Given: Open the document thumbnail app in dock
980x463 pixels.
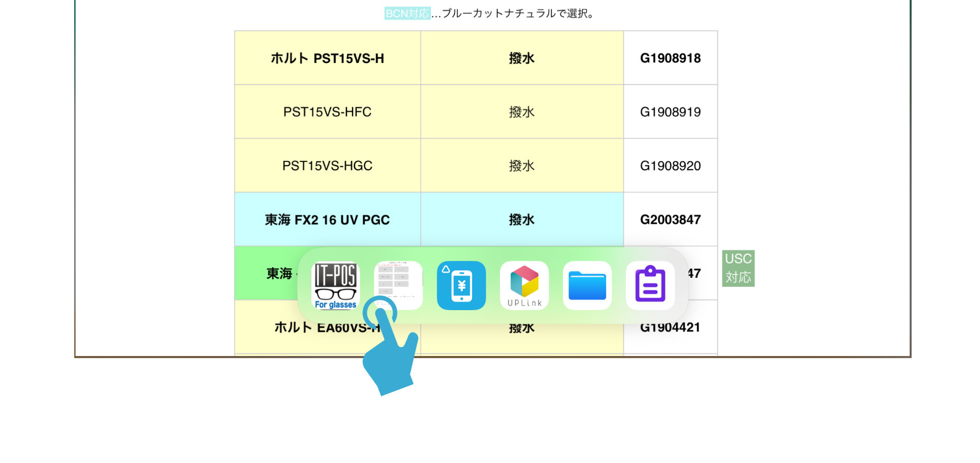Looking at the screenshot, I should click(x=399, y=285).
